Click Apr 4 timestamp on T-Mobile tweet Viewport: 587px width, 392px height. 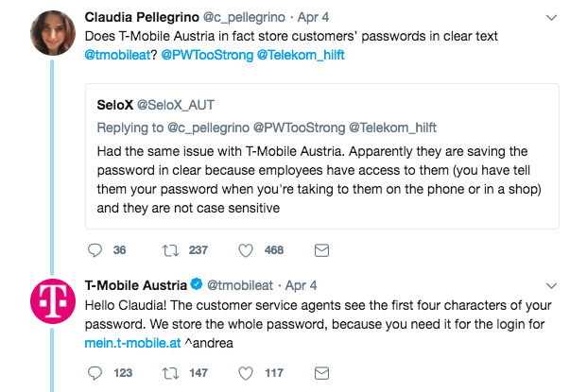[300, 284]
